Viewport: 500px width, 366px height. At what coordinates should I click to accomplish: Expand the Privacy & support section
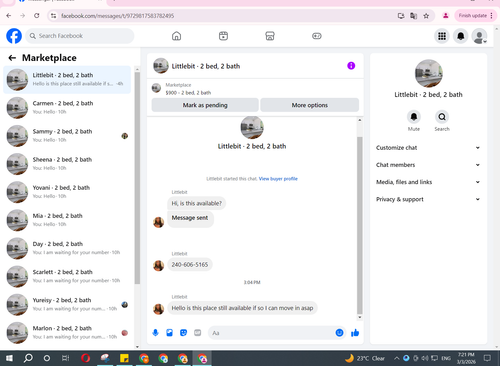428,199
